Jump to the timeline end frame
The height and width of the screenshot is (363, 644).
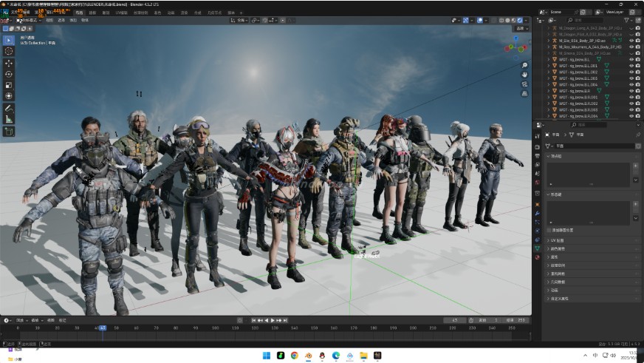(286, 320)
